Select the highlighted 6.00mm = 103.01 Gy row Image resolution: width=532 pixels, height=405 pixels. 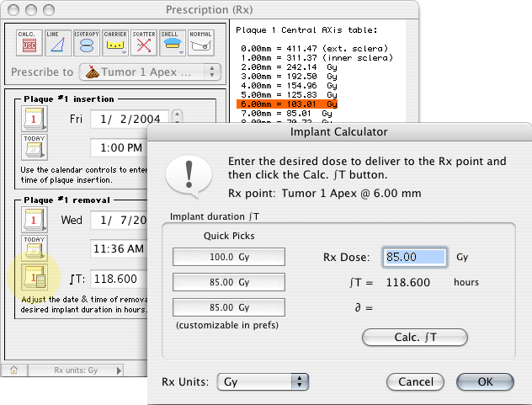[287, 104]
